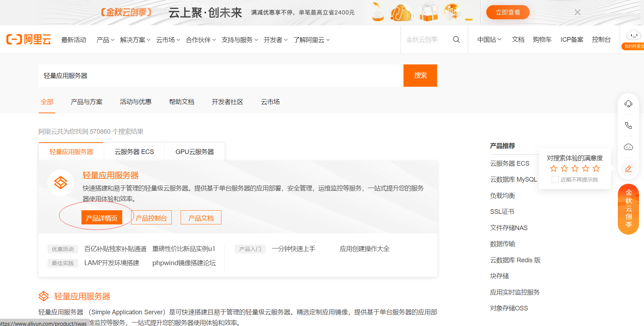Switch to the 帮助文档 tab

[x=182, y=102]
